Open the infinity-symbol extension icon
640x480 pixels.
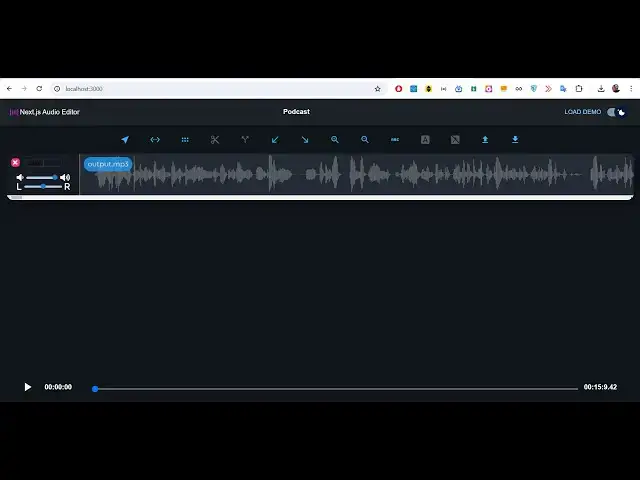pos(518,89)
